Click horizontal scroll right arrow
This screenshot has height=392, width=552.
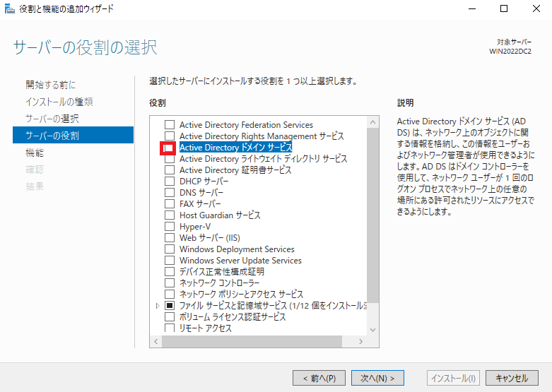click(360, 341)
